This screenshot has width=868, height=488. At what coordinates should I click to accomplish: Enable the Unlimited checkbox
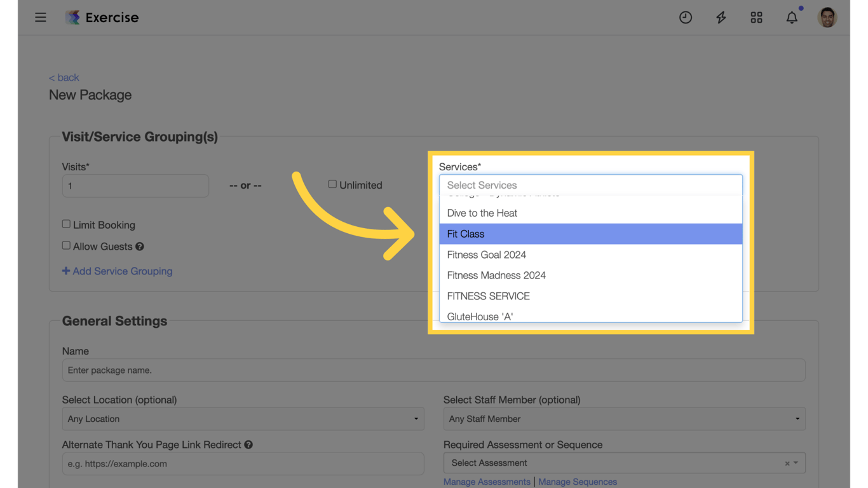tap(332, 184)
